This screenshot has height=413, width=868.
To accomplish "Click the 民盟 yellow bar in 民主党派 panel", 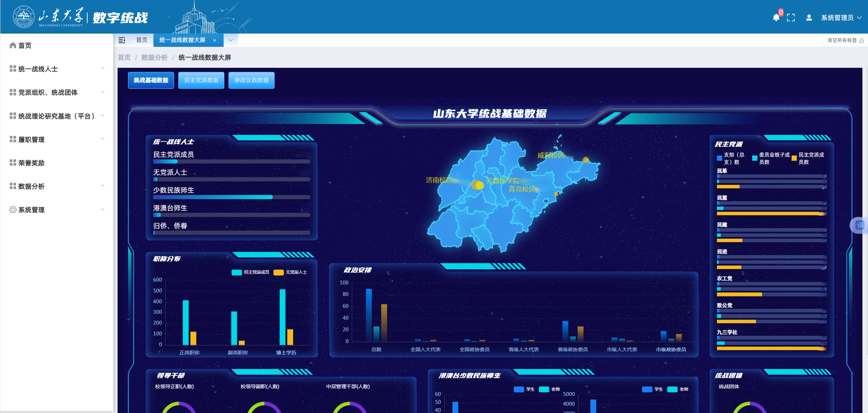I will point(771,213).
